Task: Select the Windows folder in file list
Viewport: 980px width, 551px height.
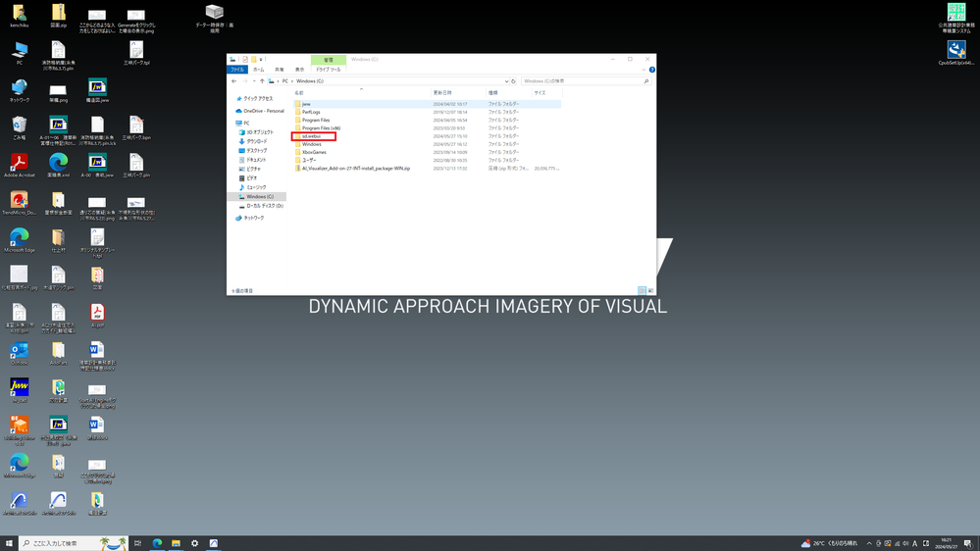Action: (x=311, y=144)
